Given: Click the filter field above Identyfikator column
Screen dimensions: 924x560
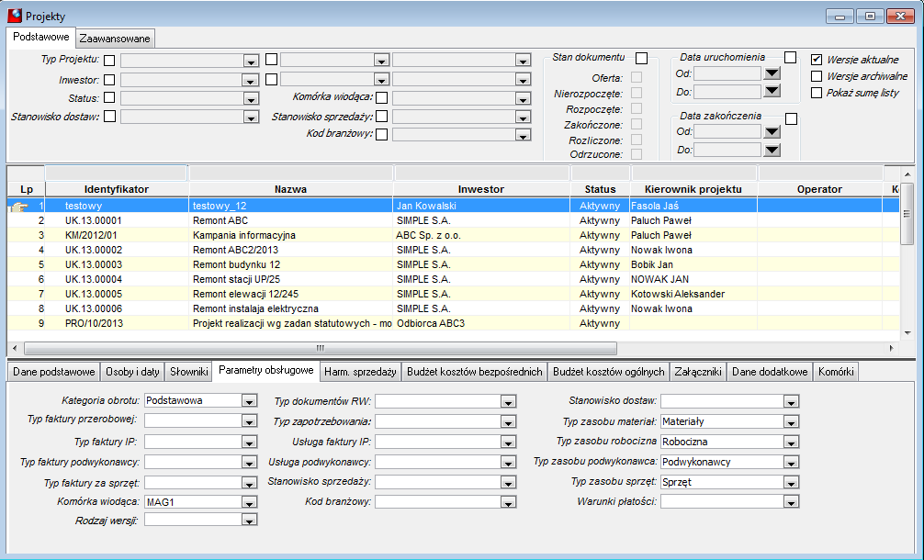Looking at the screenshot, I should (x=116, y=174).
